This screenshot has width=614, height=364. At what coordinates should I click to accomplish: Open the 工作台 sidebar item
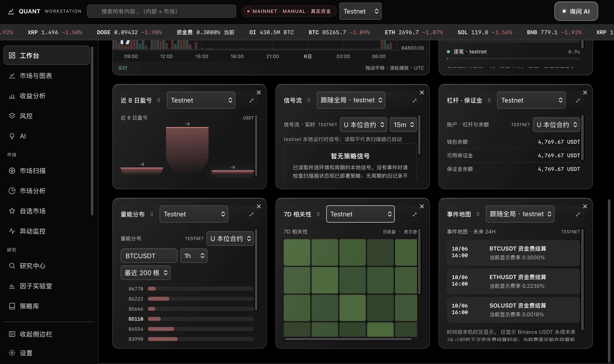[47, 55]
